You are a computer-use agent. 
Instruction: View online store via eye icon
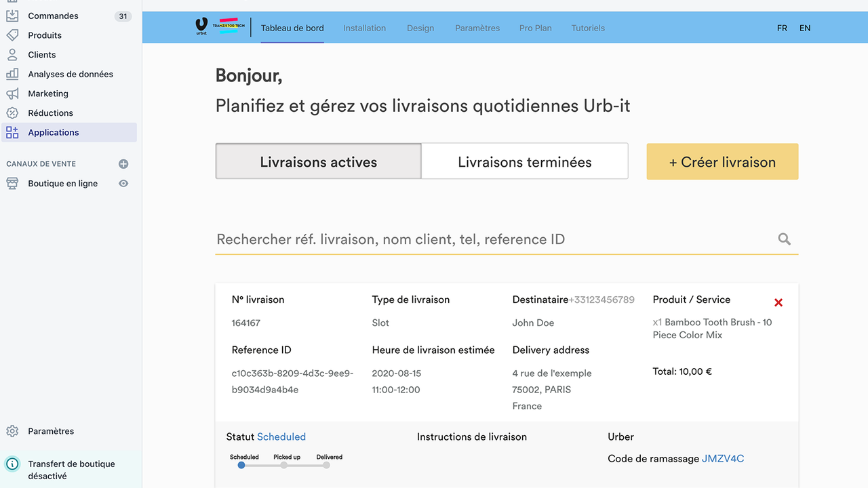point(123,184)
